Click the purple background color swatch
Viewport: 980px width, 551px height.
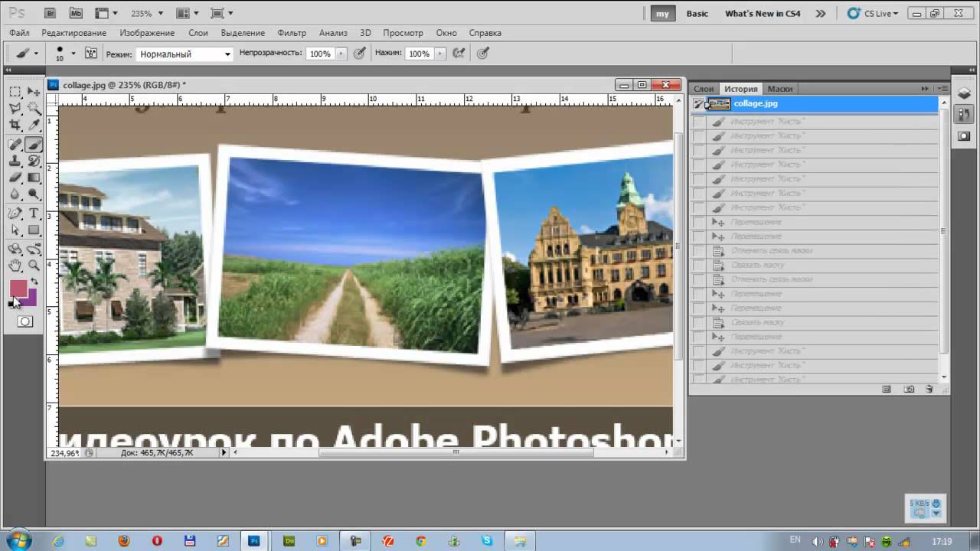point(31,301)
